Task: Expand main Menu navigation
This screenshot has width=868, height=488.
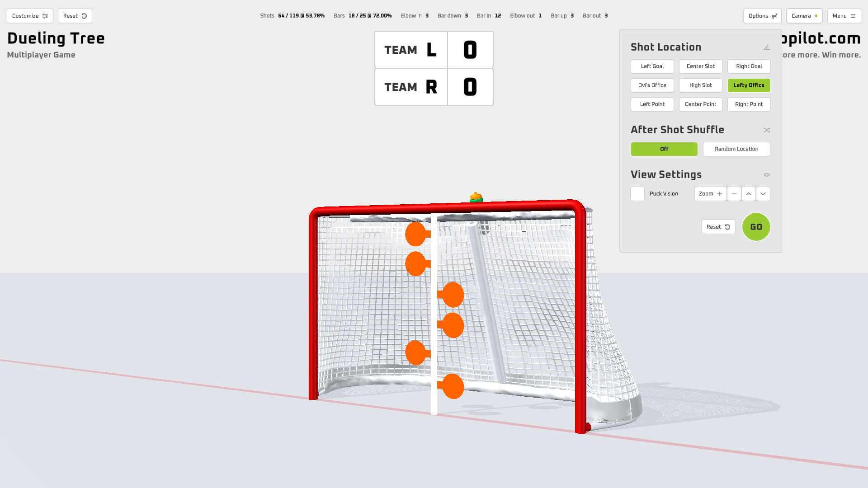Action: point(844,15)
